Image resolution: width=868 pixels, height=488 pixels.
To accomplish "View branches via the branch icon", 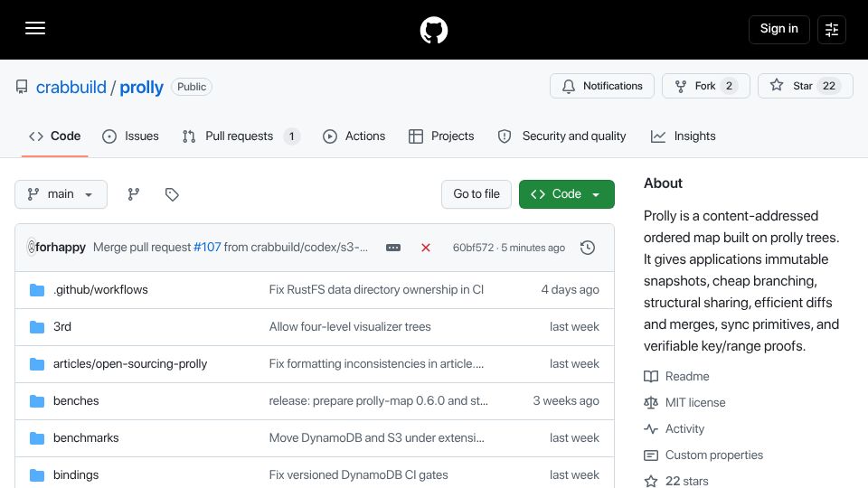I will tap(134, 194).
